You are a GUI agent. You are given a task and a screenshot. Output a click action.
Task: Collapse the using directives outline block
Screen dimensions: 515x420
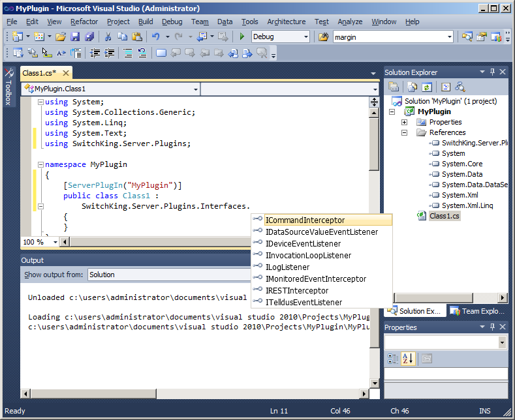(x=40, y=102)
